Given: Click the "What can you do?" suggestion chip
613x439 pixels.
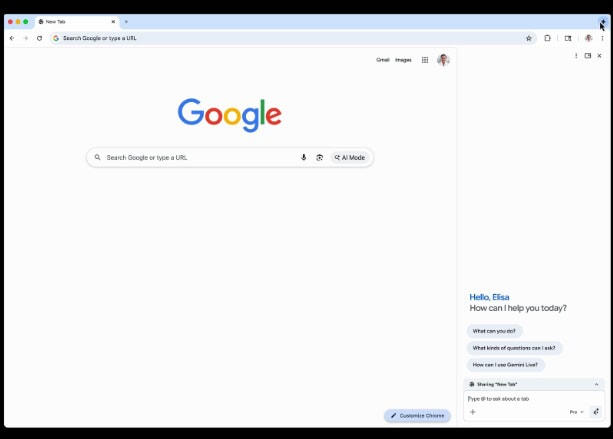Looking at the screenshot, I should [494, 331].
